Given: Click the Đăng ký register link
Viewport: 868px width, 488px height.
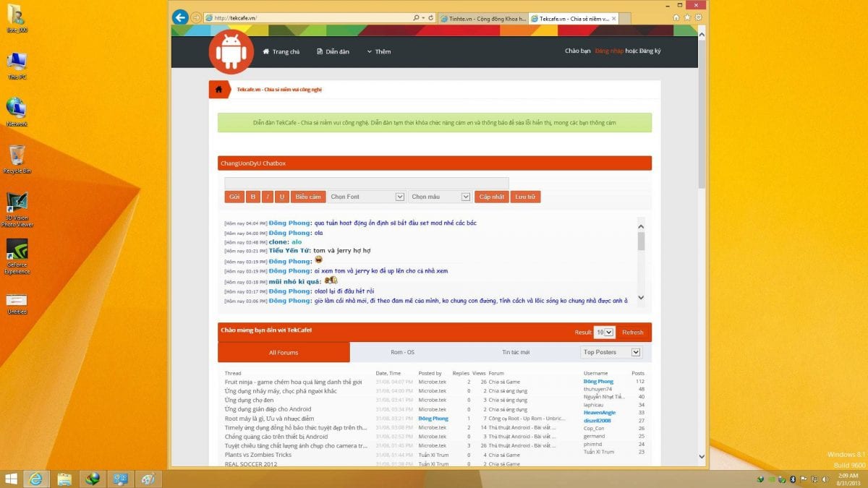Looking at the screenshot, I should [650, 51].
